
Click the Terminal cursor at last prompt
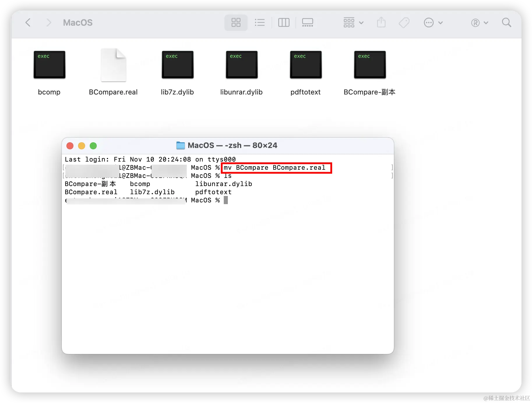pos(226,200)
